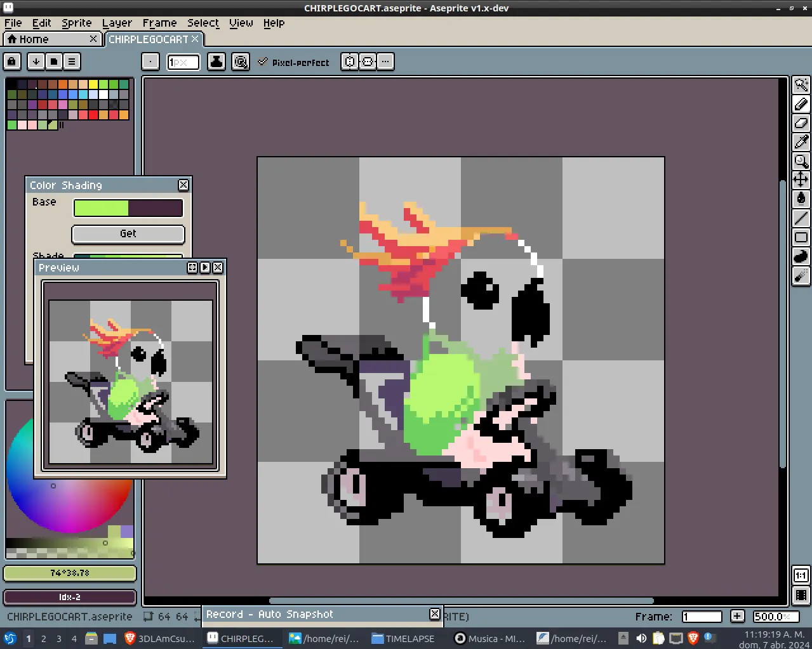
Task: Click the 1:1 zoom button
Action: 801,575
